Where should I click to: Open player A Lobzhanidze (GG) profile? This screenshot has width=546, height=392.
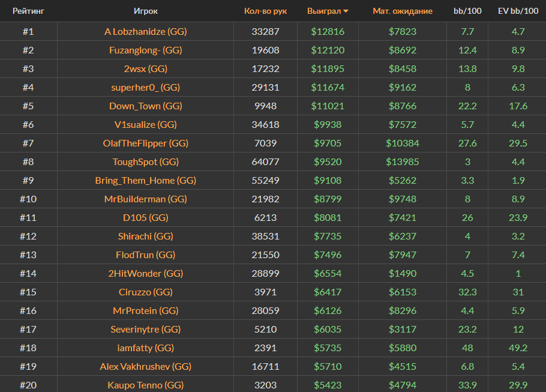coord(146,31)
